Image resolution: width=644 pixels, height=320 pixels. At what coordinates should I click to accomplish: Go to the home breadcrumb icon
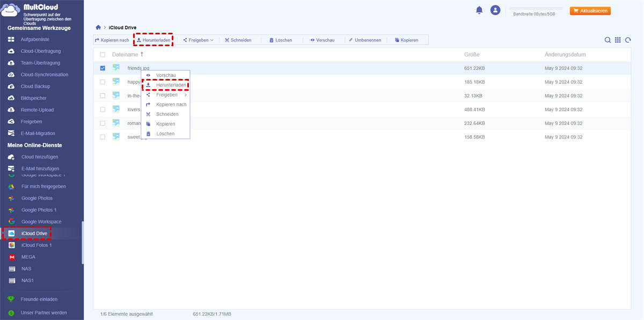(98, 27)
